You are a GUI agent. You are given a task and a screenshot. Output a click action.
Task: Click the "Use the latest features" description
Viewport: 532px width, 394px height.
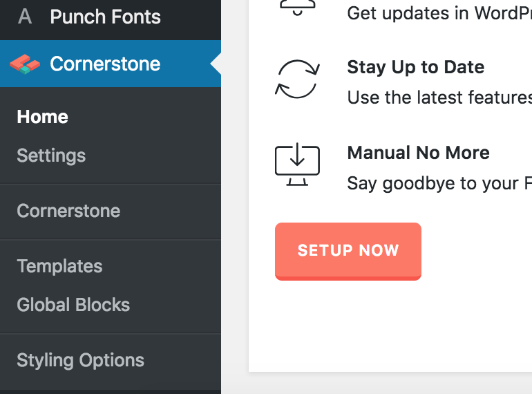point(439,97)
